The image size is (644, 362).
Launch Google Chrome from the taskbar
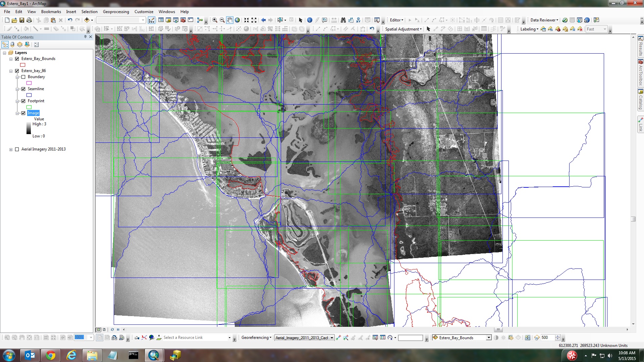coord(51,355)
